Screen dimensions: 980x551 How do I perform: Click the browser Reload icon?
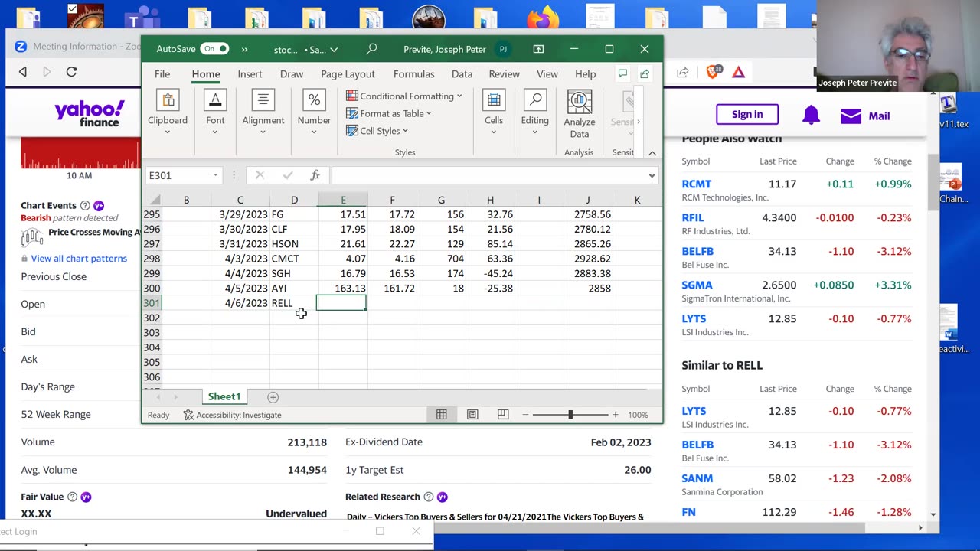coord(71,71)
